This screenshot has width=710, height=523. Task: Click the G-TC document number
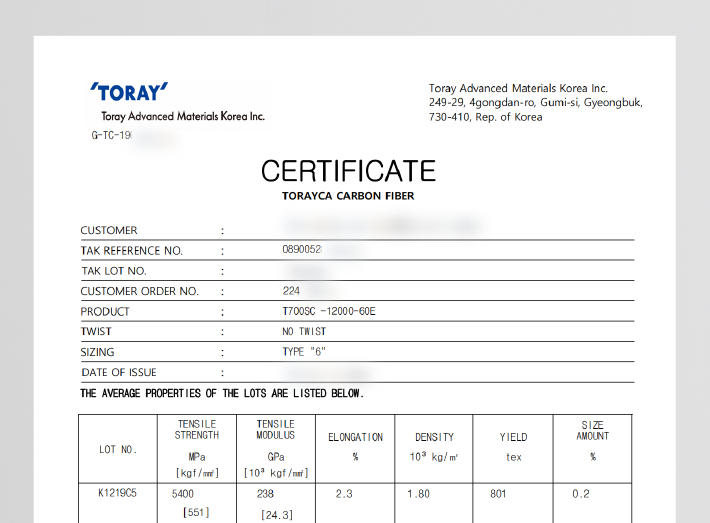110,135
